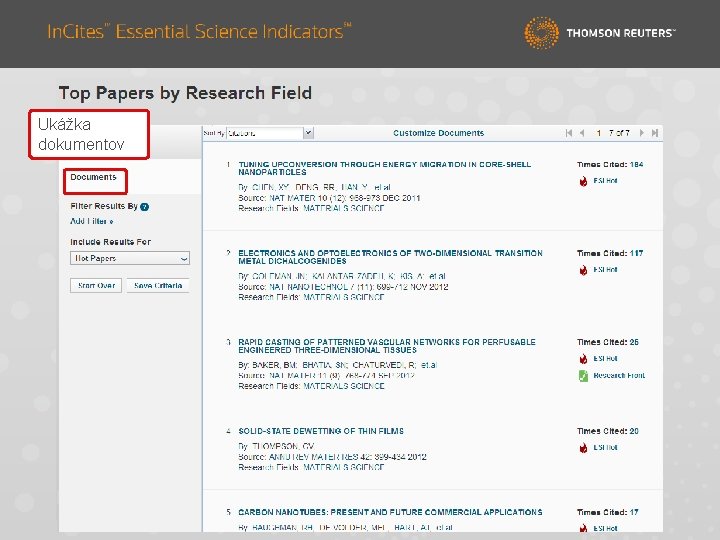
Task: Click Materials Science field of first paper
Action: tap(343, 208)
